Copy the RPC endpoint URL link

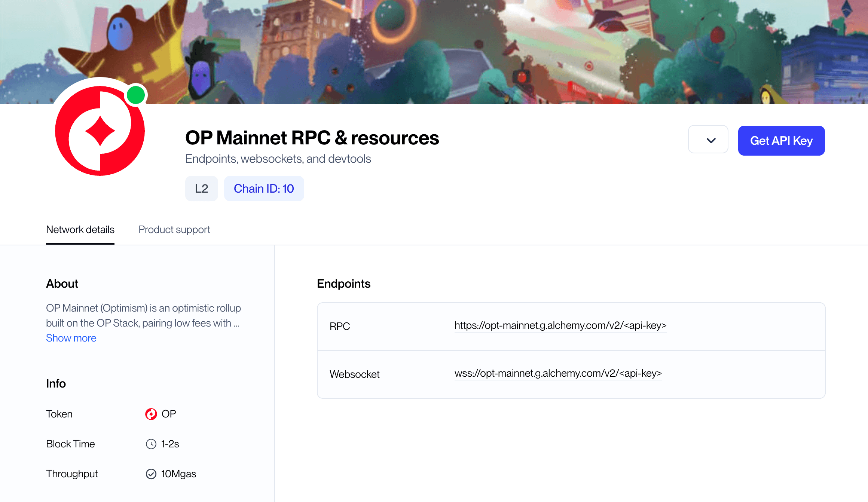560,326
